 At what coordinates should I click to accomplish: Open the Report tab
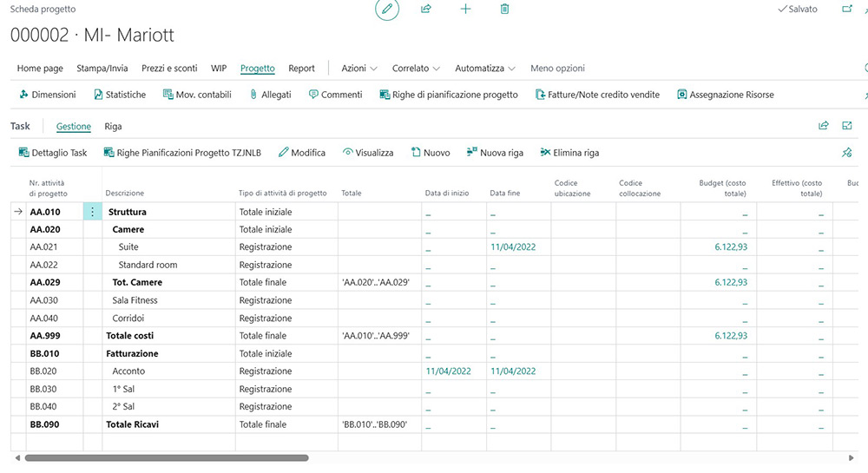click(x=301, y=68)
